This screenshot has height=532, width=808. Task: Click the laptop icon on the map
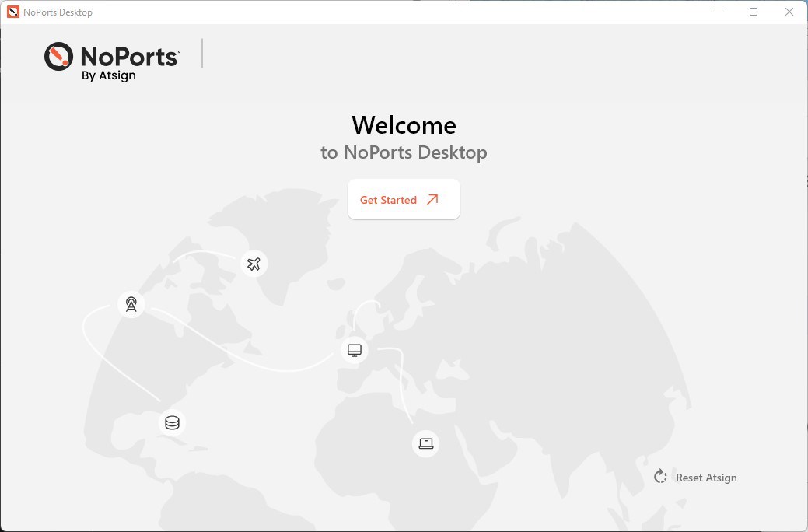click(425, 443)
